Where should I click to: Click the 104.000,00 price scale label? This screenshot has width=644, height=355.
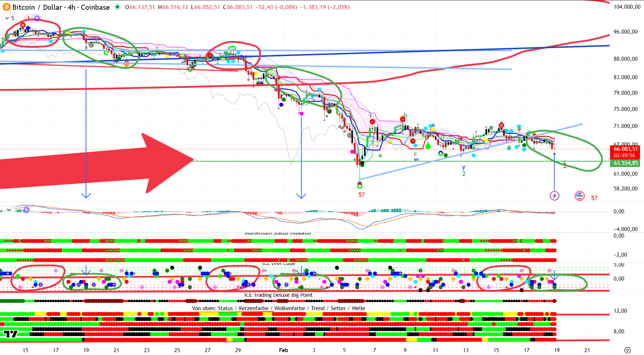tap(627, 7)
